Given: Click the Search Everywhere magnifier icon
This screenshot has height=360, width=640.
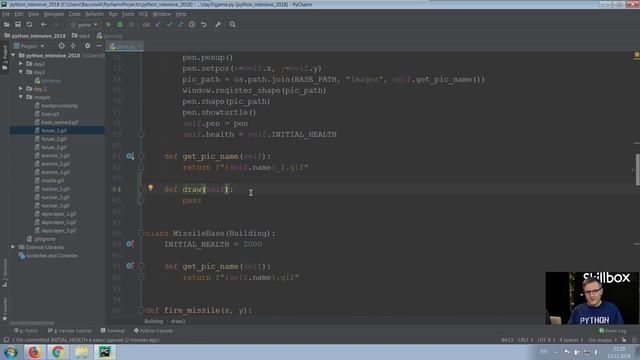Looking at the screenshot, I should tap(232, 24).
